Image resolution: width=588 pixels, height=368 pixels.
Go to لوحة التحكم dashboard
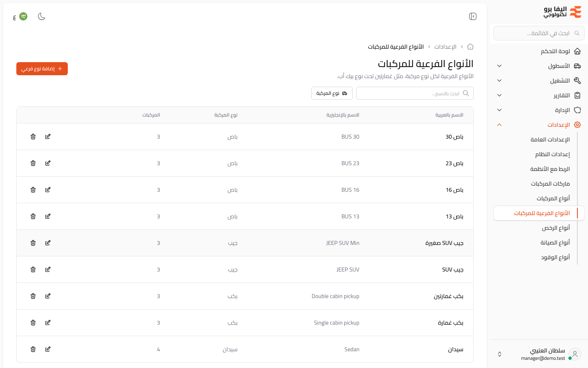coord(539,51)
